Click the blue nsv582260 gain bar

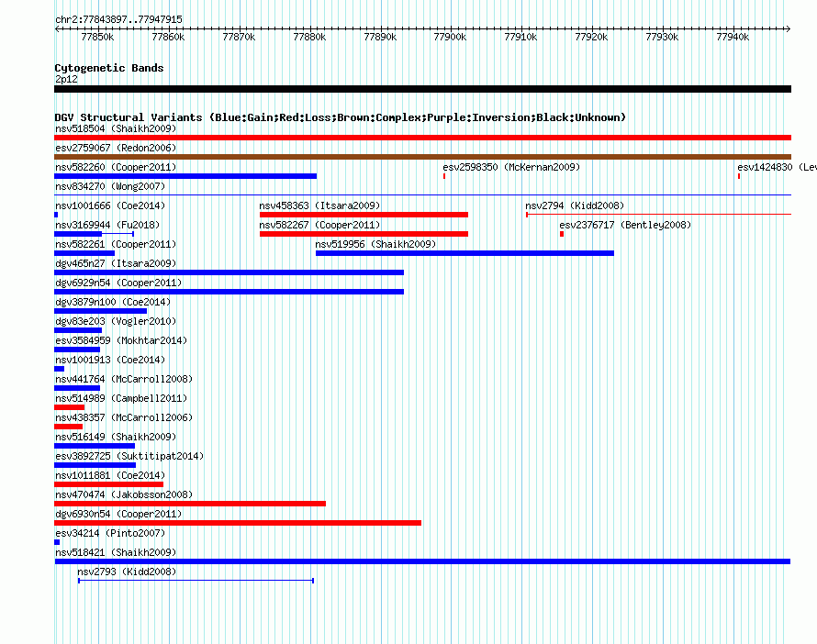point(185,176)
